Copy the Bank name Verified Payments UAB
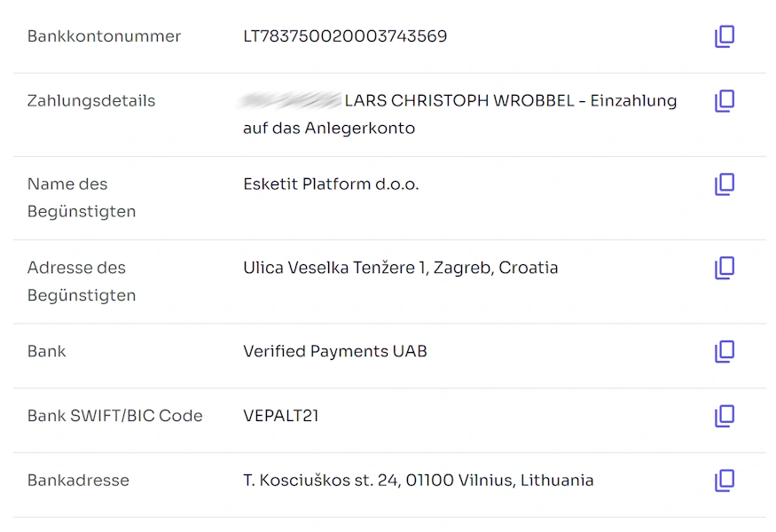The height and width of the screenshot is (532, 776). pyautogui.click(x=725, y=352)
